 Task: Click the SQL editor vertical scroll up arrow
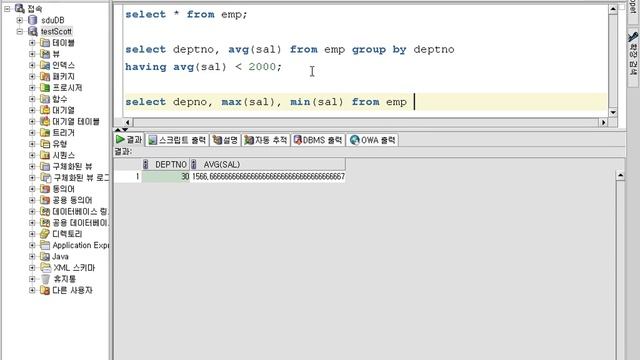coord(613,9)
